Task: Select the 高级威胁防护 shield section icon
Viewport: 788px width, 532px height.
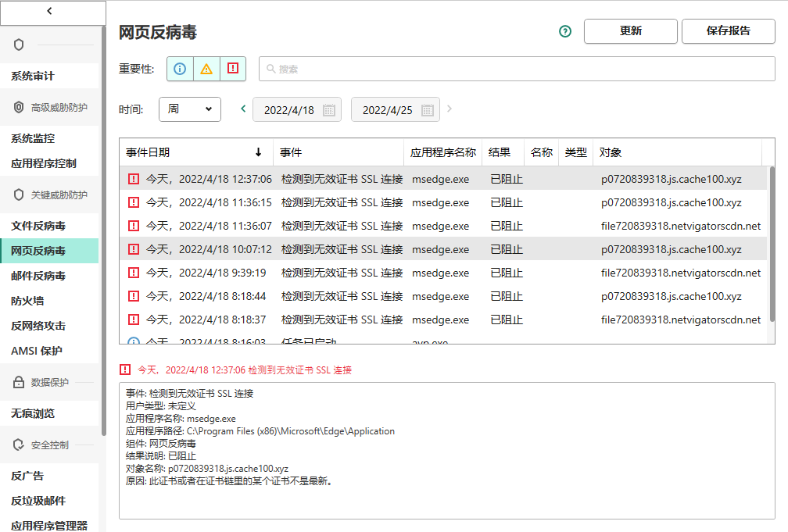Action: point(20,107)
